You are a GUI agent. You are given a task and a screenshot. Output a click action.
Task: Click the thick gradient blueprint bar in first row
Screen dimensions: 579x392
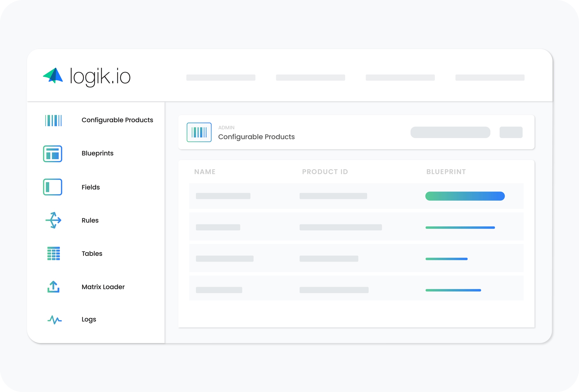coord(465,196)
